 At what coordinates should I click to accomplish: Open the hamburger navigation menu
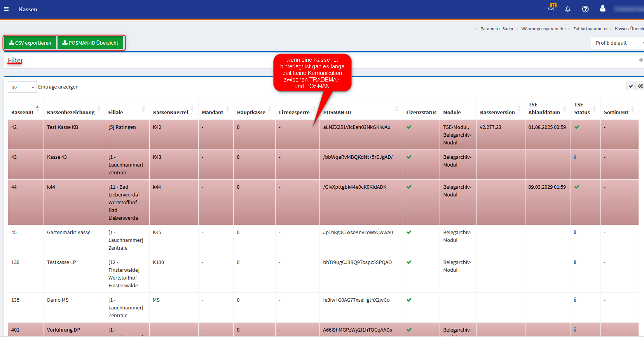pos(6,9)
